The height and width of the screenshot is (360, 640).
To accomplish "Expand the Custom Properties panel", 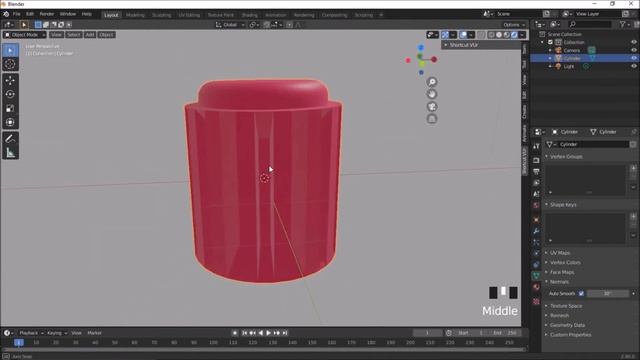I will 570,335.
